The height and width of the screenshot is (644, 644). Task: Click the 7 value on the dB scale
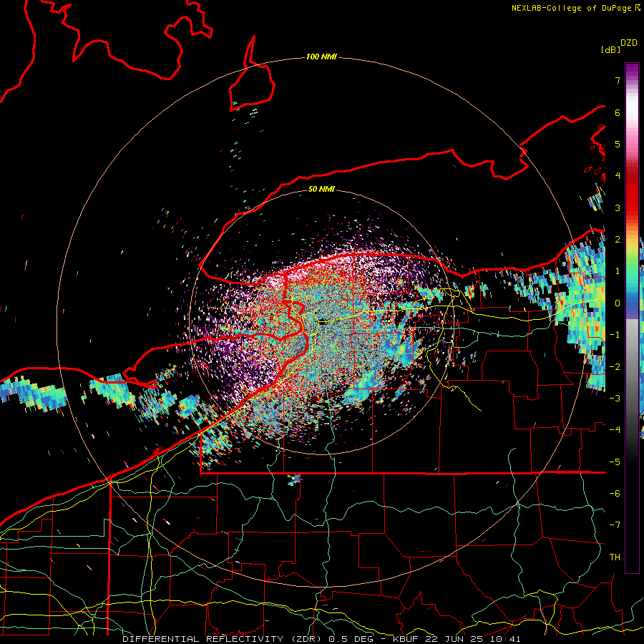[618, 80]
